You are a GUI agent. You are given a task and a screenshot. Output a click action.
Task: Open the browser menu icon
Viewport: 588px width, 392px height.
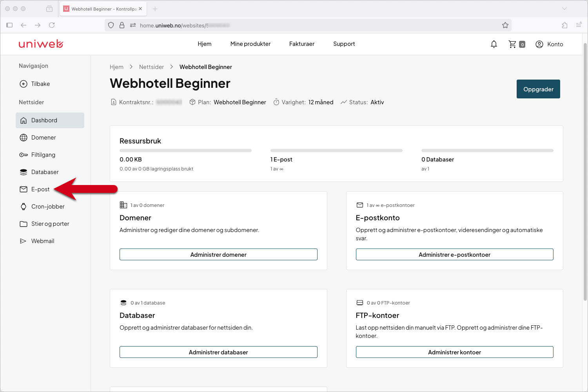click(x=579, y=25)
